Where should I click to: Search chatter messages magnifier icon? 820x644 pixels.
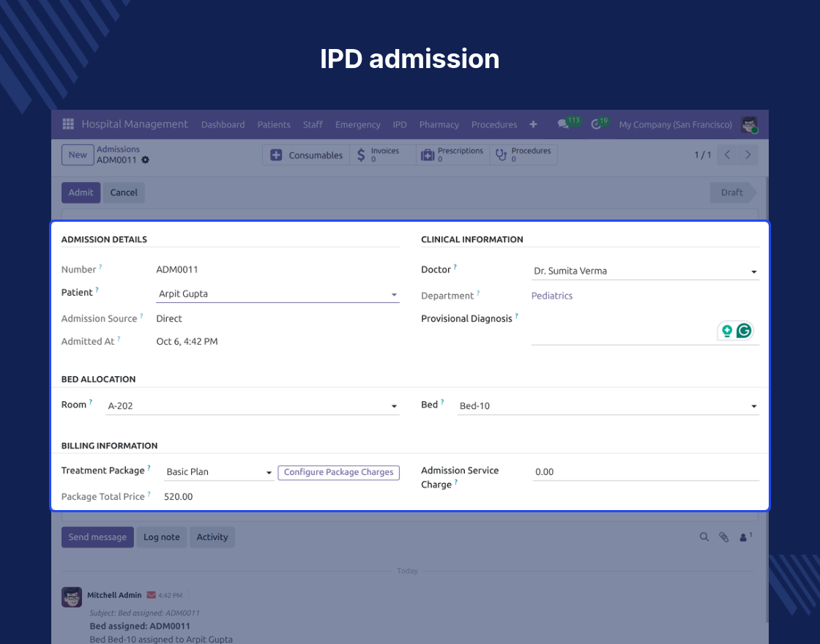704,537
